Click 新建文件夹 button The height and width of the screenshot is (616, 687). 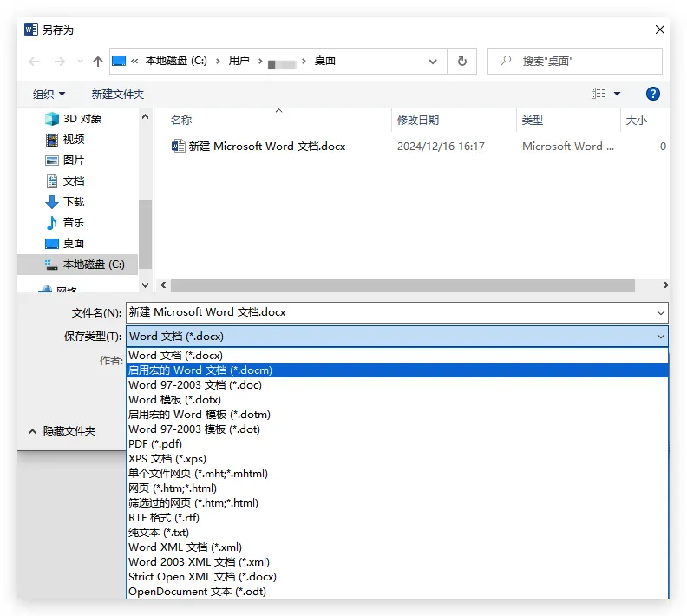pyautogui.click(x=117, y=94)
